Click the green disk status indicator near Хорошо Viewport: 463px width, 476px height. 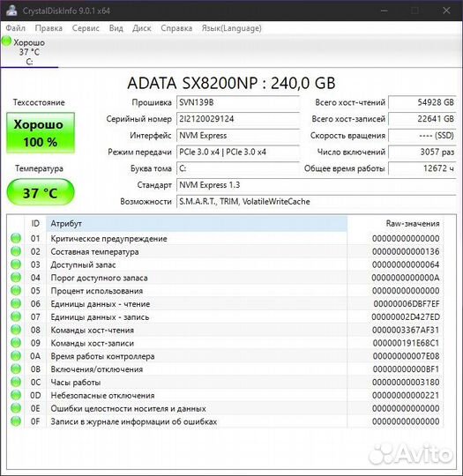click(6, 41)
